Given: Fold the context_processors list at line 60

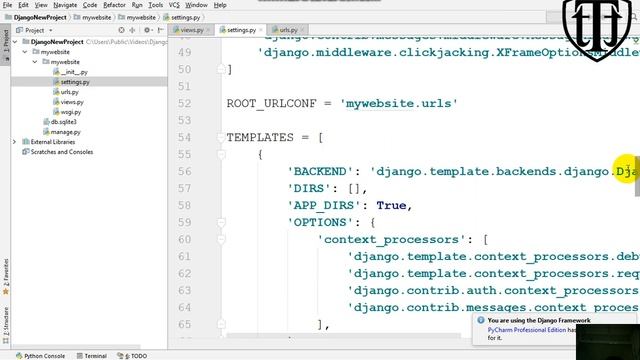Looking at the screenshot, I should (x=221, y=240).
